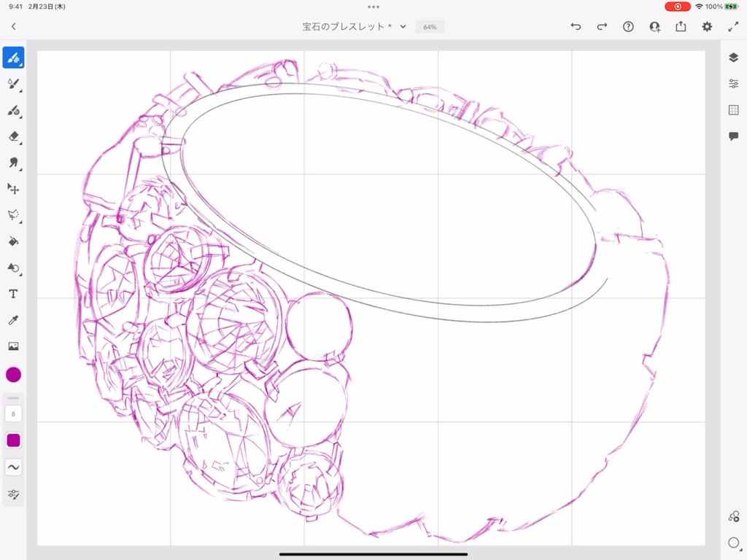This screenshot has width=747, height=560.
Task: Select the Eraser tool
Action: [13, 136]
